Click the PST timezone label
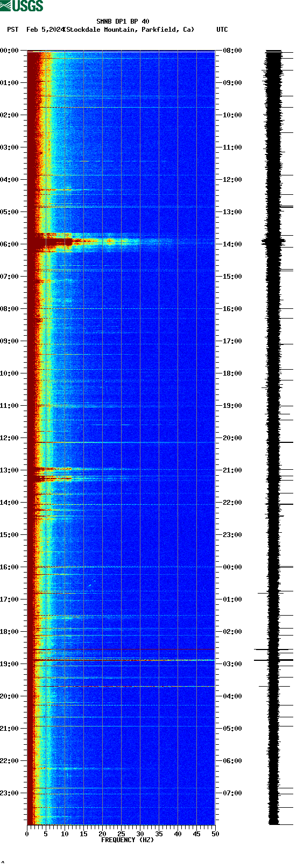 (12, 30)
